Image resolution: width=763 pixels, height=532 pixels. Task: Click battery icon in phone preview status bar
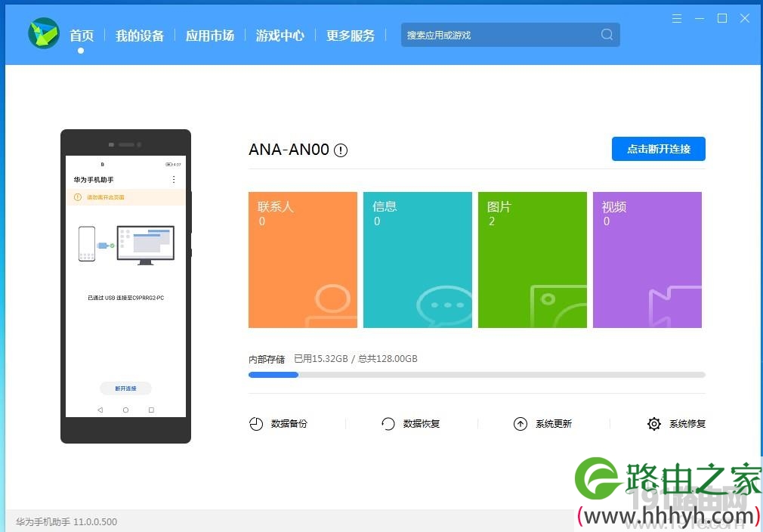click(x=169, y=165)
